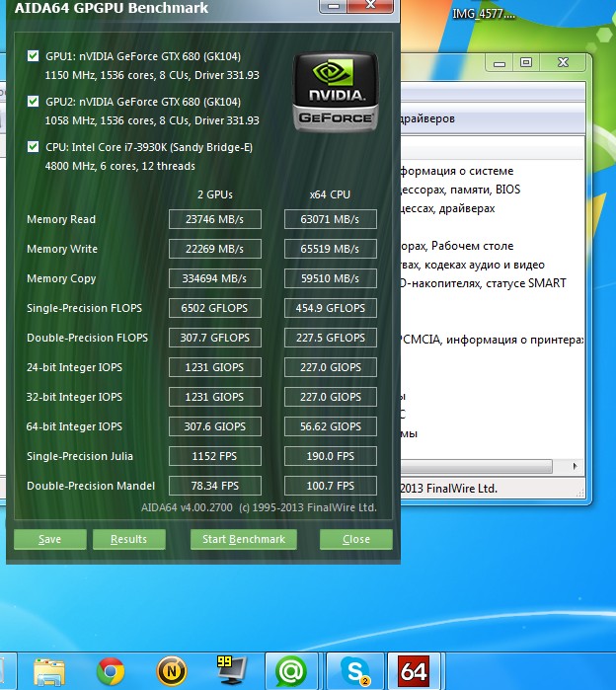This screenshot has width=616, height=690.
Task: Launch Google Chrome from the taskbar
Action: click(111, 672)
